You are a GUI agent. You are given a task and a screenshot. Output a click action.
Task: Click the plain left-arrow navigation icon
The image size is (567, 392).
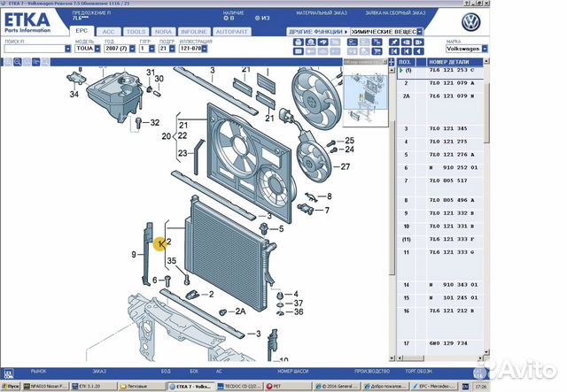click(x=419, y=51)
